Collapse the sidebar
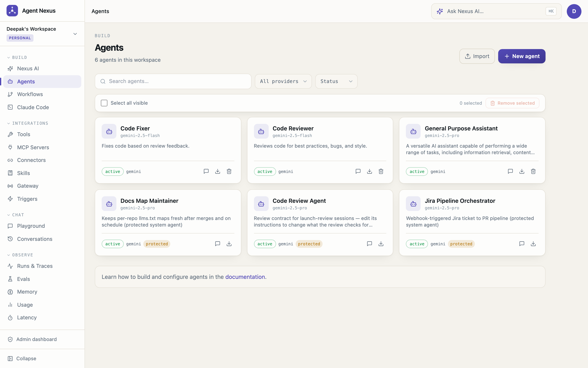The width and height of the screenshot is (588, 368). [42, 359]
